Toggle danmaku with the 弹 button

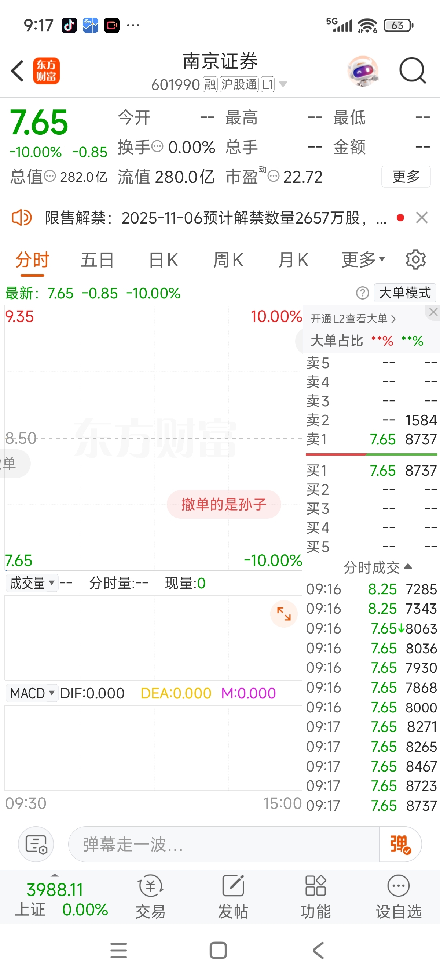400,844
